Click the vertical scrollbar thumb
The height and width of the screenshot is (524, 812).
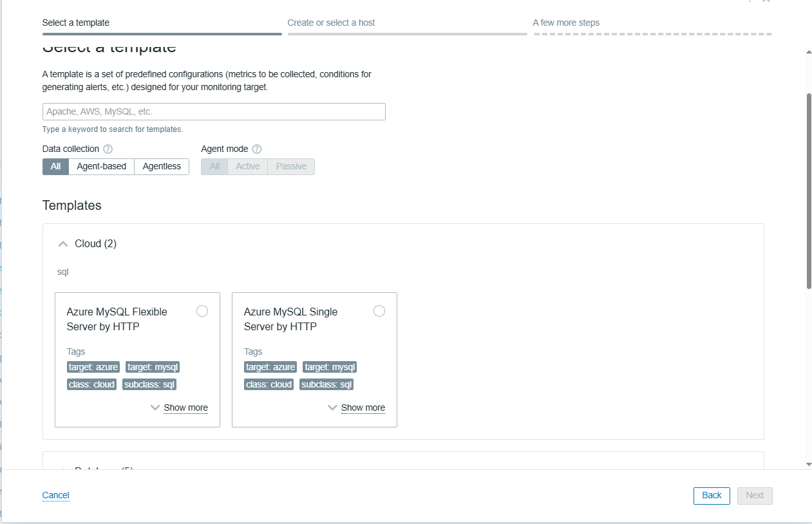809,190
